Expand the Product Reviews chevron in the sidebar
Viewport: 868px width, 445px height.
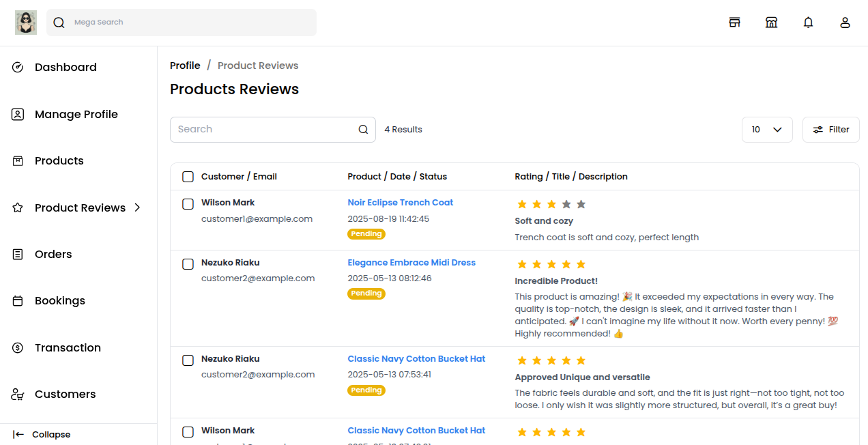pos(138,207)
